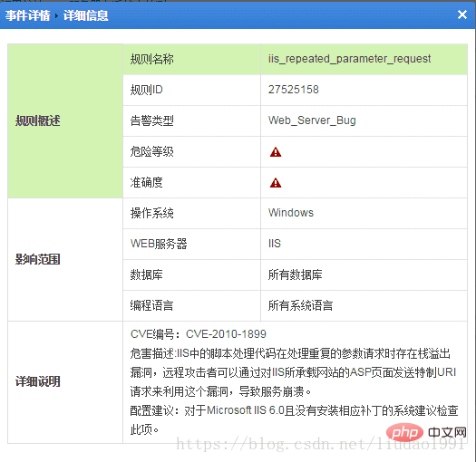
Task: Select the rule name iis_repeated_parameter_request
Action: pyautogui.click(x=349, y=59)
